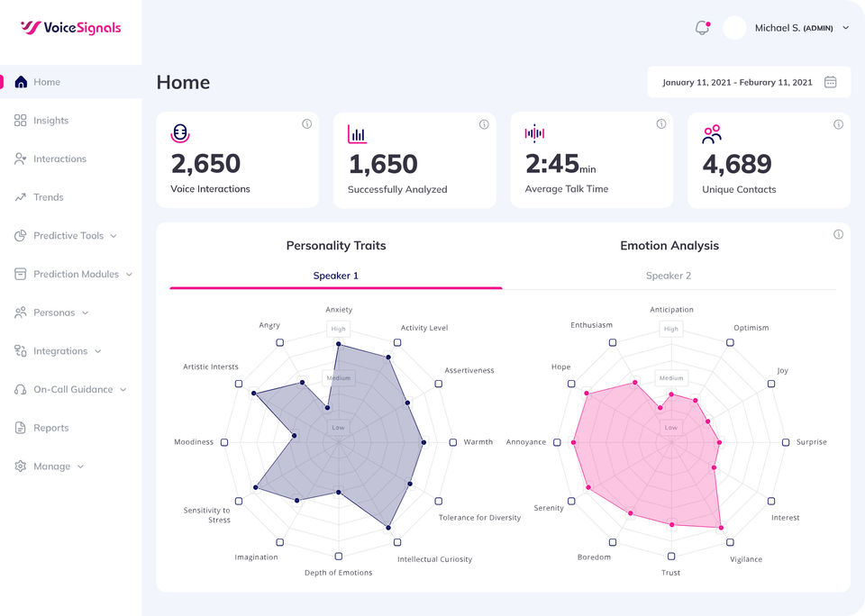The width and height of the screenshot is (865, 616).
Task: Click the Trends chart icon in the sidebar
Action: tap(21, 197)
